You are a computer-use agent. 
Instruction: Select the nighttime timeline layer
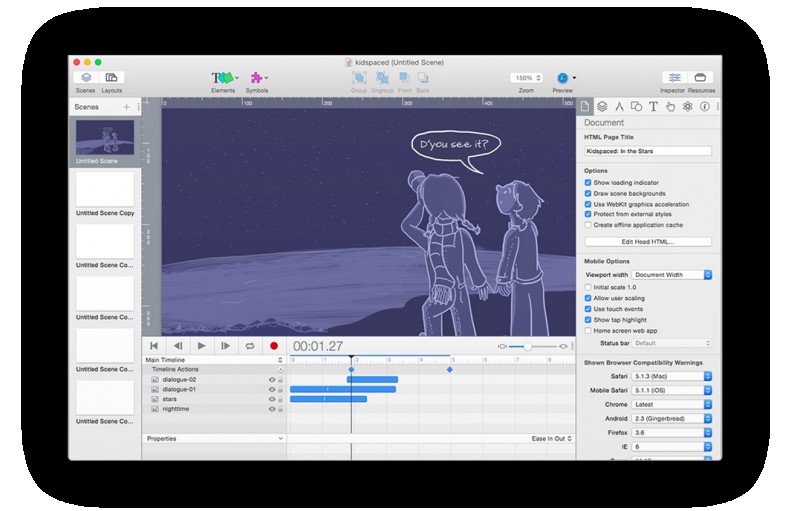tap(214, 409)
